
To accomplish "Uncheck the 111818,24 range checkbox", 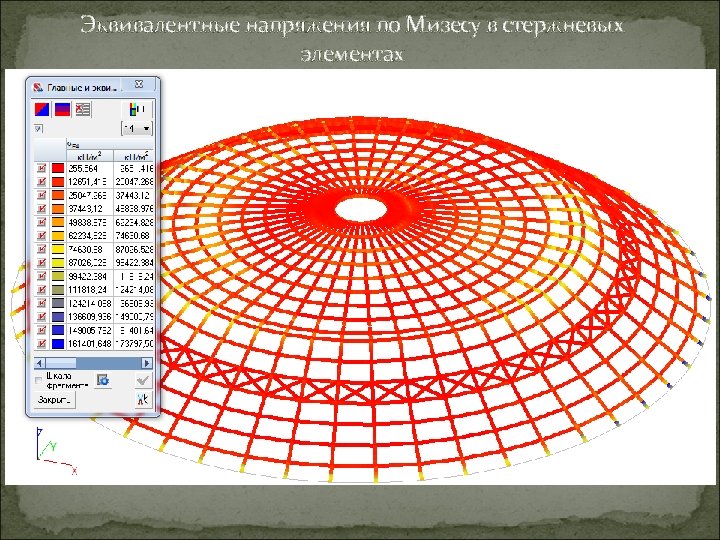I will click(x=41, y=290).
